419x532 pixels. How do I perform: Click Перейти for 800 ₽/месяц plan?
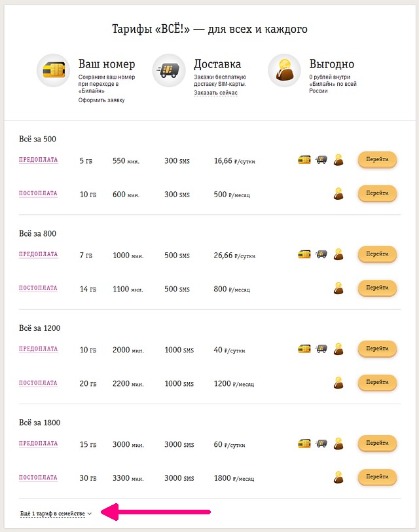point(377,288)
